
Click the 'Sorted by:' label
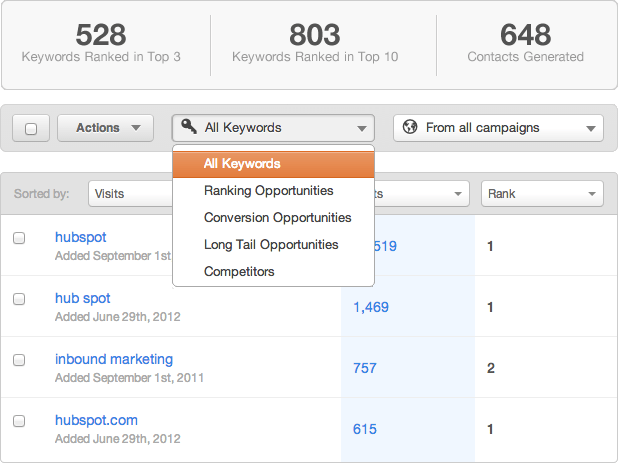coord(41,194)
